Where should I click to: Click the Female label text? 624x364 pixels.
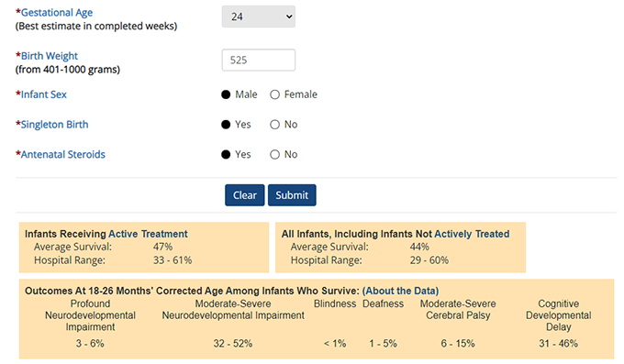click(x=300, y=94)
